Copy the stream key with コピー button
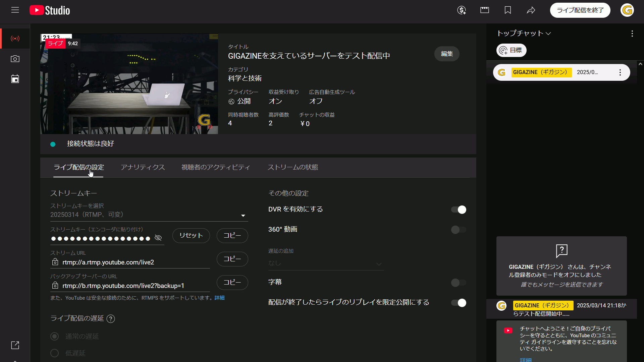The width and height of the screenshot is (644, 362). click(x=232, y=236)
